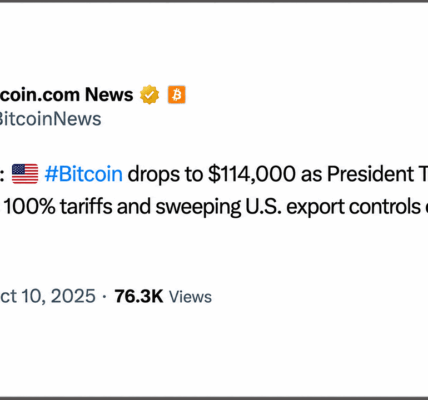Viewport: 428px width, 400px height.
Task: Click the word President in the tweet
Action: (x=370, y=174)
